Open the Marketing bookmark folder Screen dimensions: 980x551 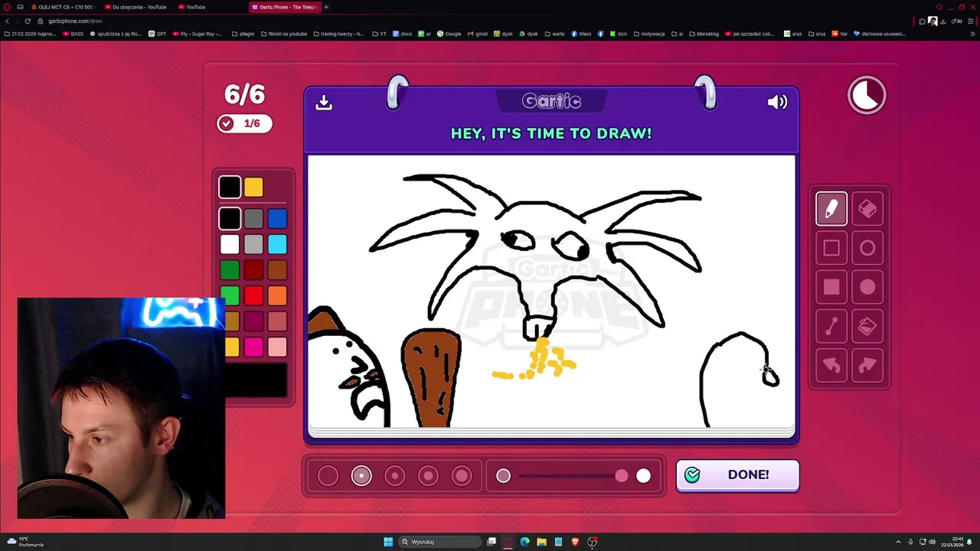(x=704, y=34)
